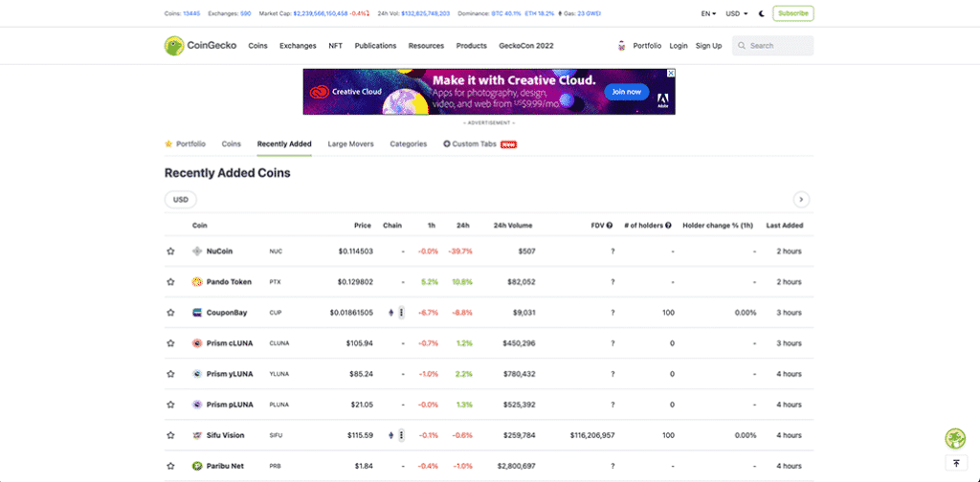Open Sifu Vision three-dot chain menu
The height and width of the screenshot is (482, 980).
(401, 435)
